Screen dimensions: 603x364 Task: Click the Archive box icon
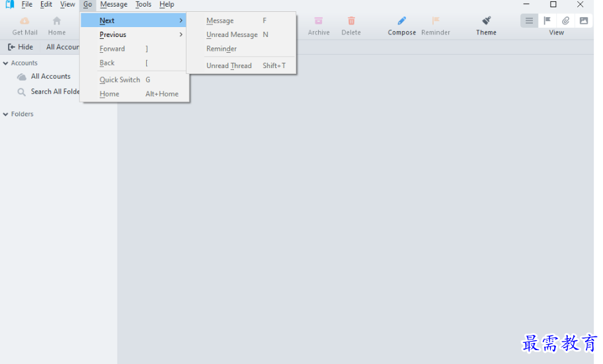319,20
